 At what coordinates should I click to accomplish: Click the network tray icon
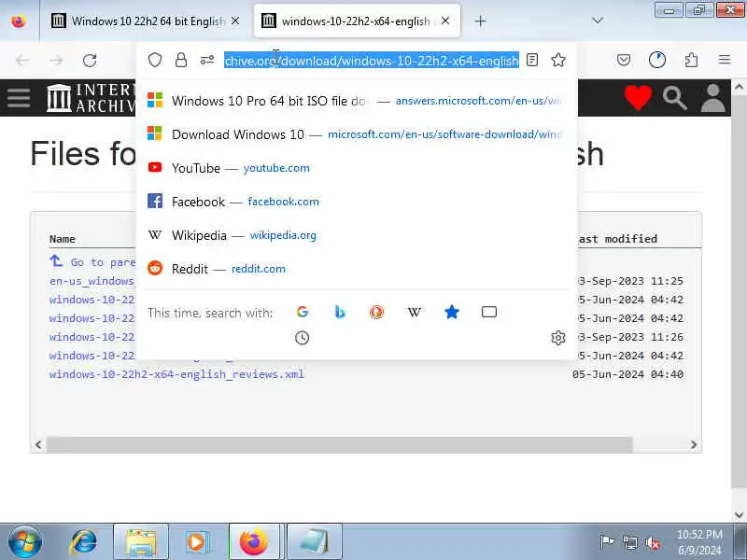(x=630, y=542)
